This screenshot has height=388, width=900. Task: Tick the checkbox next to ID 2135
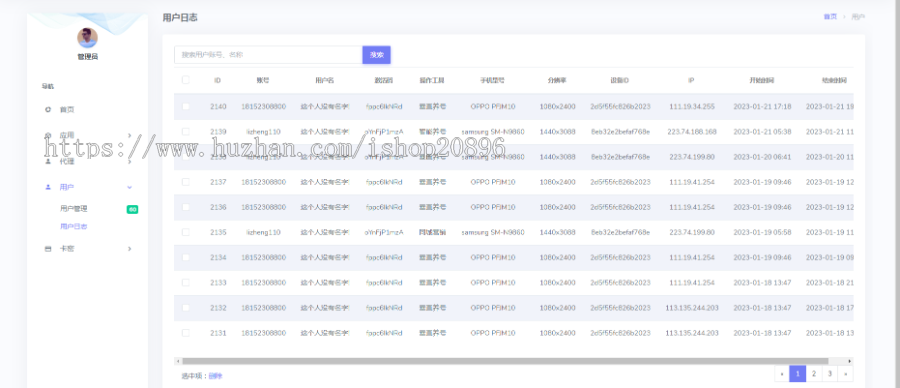pos(185,232)
